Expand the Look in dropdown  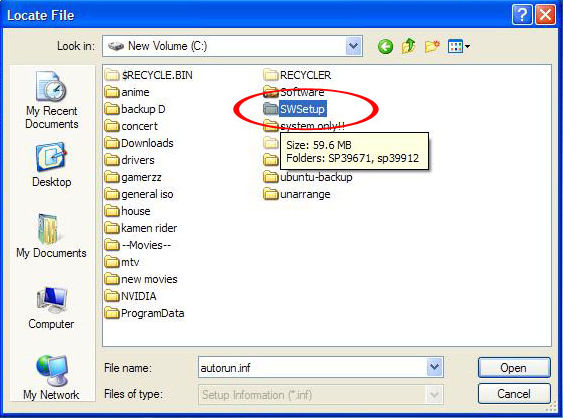click(353, 46)
